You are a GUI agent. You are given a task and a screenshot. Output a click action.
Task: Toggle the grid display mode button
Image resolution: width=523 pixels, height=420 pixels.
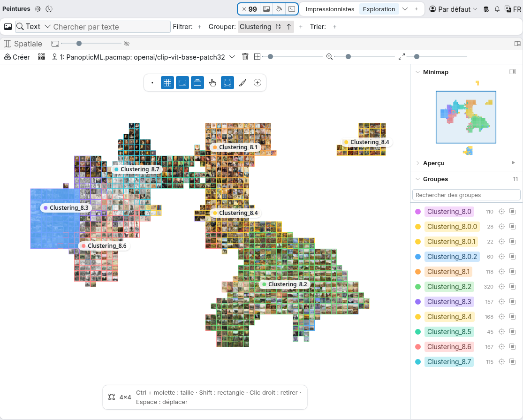(167, 83)
